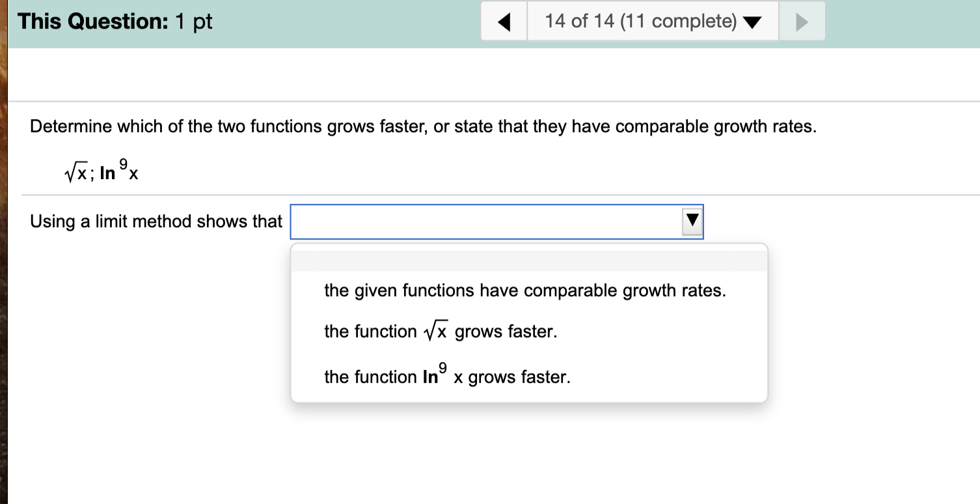Click the disabled right arrow button
Image resolution: width=980 pixels, height=504 pixels.
pyautogui.click(x=802, y=20)
